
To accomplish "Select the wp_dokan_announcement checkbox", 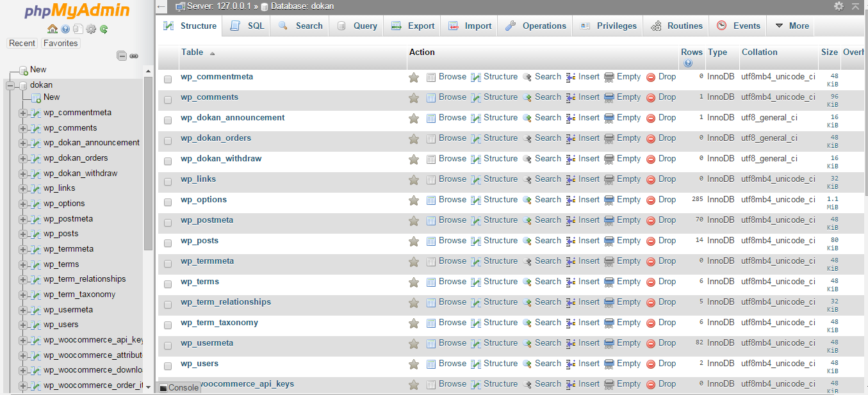I will coord(168,120).
